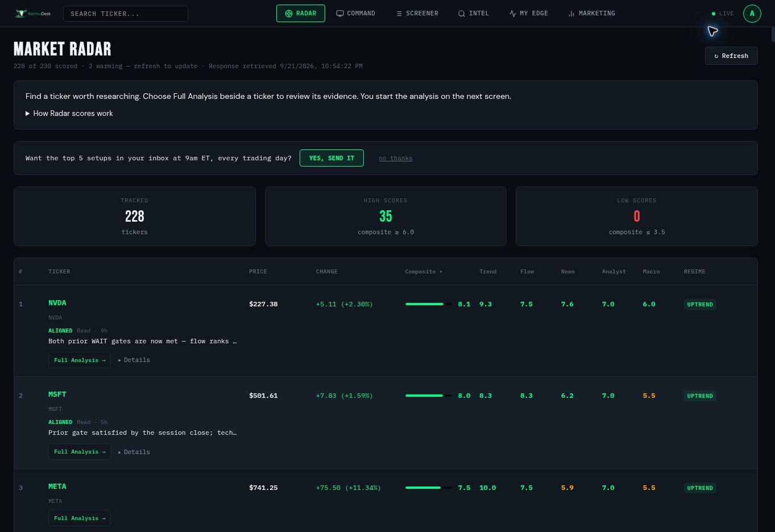Click the News column header
Screen dimensions: 775x532
point(568,272)
